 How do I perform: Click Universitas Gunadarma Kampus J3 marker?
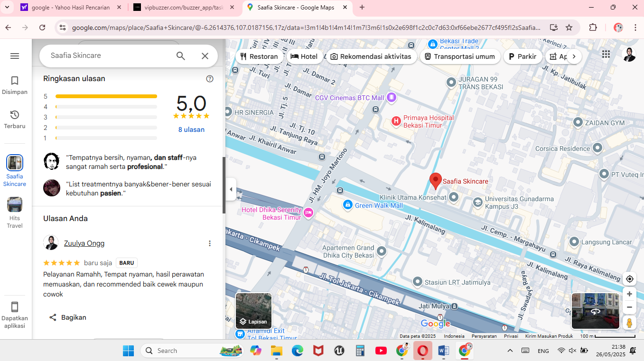tap(477, 203)
